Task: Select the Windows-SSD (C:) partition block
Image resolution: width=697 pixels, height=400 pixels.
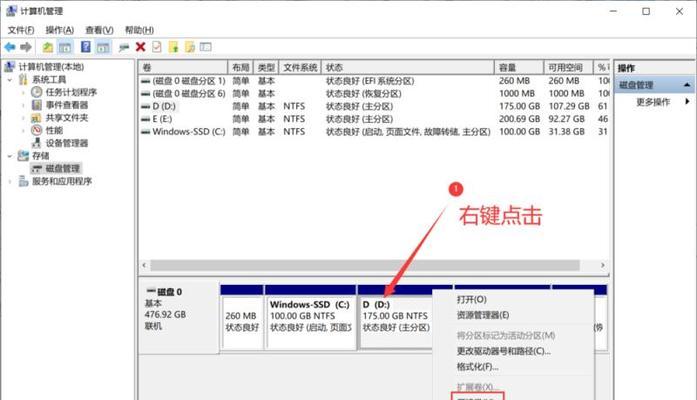Action: pos(310,317)
